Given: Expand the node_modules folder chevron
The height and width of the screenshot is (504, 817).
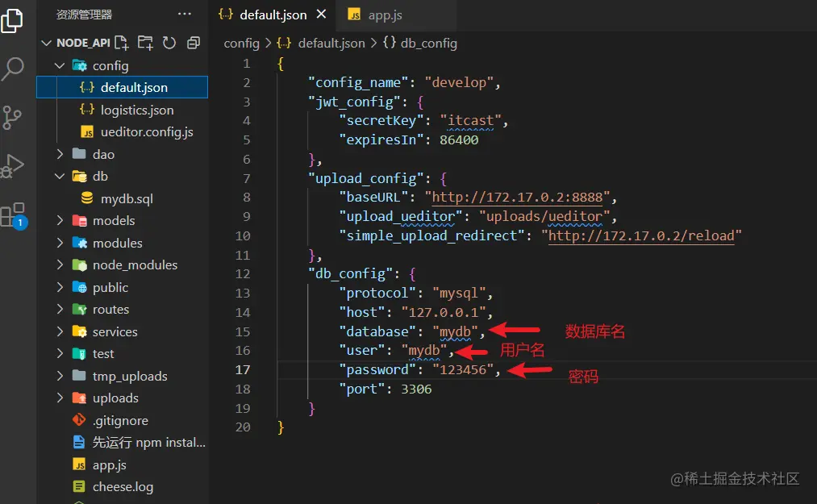Looking at the screenshot, I should [60, 264].
